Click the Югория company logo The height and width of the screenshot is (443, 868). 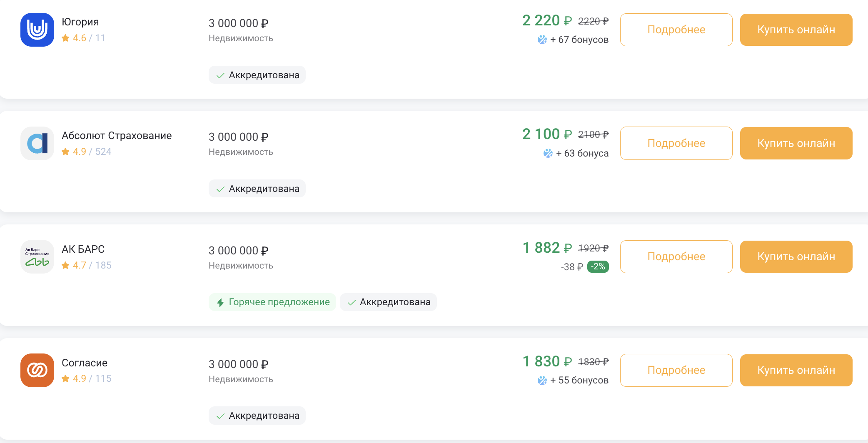(x=37, y=30)
